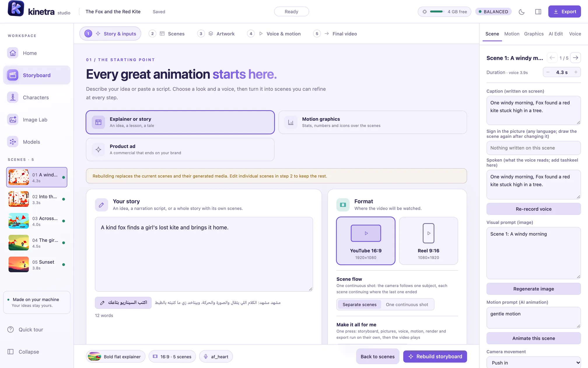Viewport: 588px width, 368px height.
Task: Open the af_heart voice chip
Action: pyautogui.click(x=216, y=356)
